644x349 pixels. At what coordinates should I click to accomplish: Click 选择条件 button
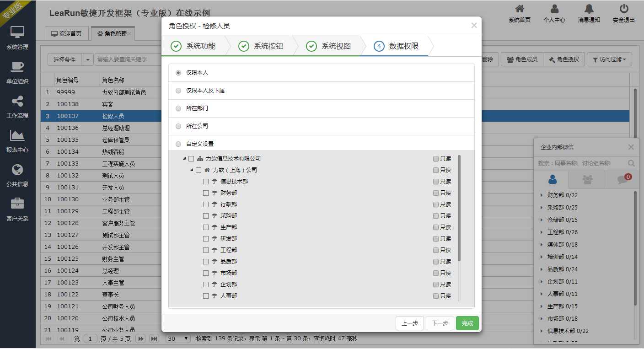coord(64,59)
